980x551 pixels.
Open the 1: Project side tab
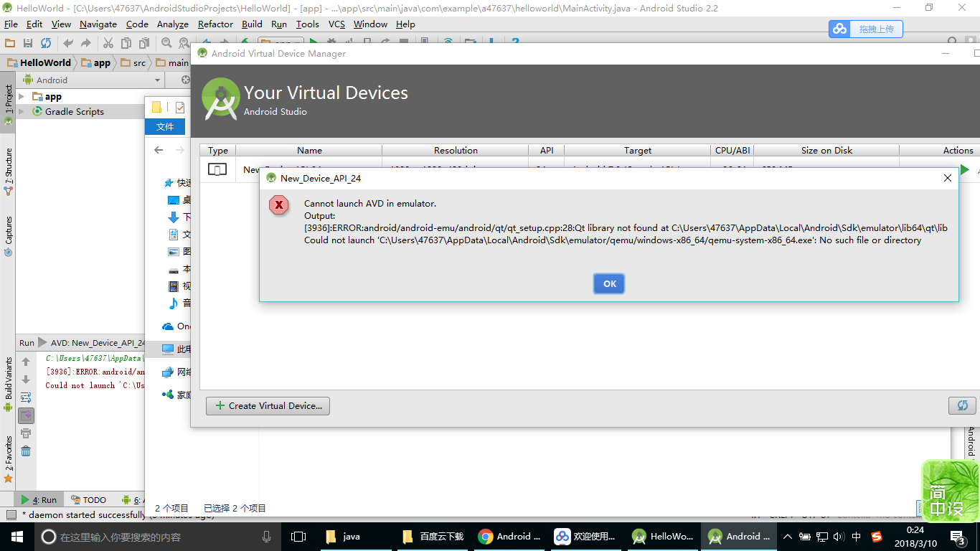(x=8, y=105)
